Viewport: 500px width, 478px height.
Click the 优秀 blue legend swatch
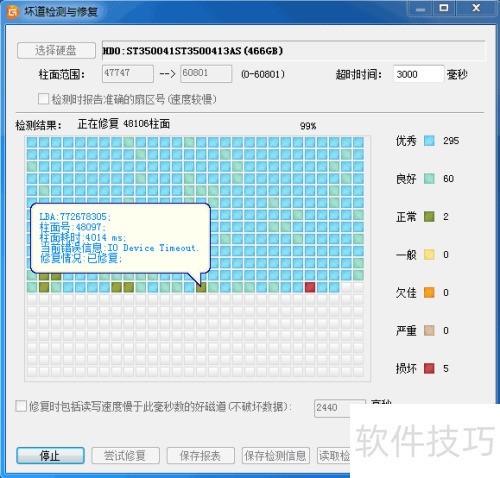click(429, 141)
